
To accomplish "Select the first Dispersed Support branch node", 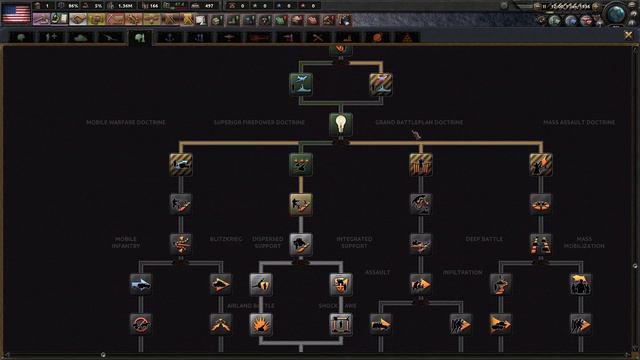I will pyautogui.click(x=261, y=284).
